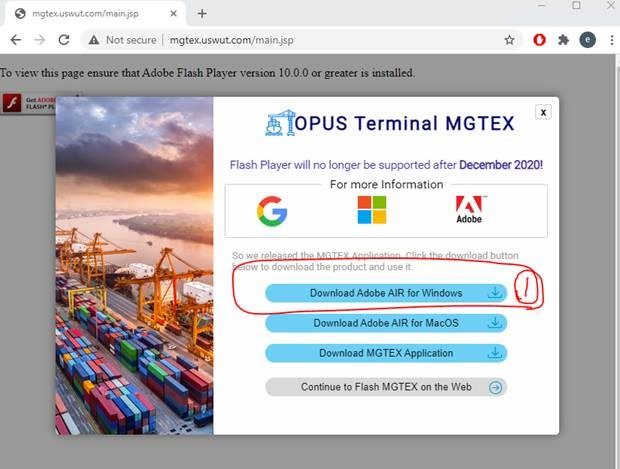
Task: Close the OPUS Terminal MGTEX popup
Action: [543, 112]
